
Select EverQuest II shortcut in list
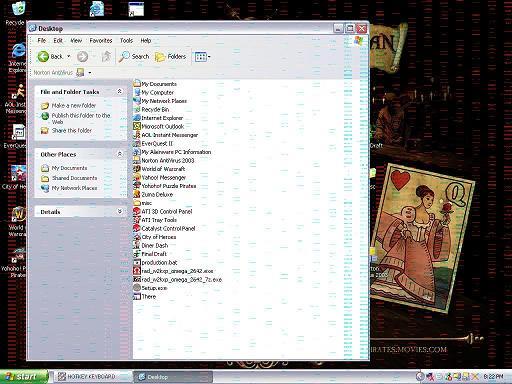click(153, 143)
